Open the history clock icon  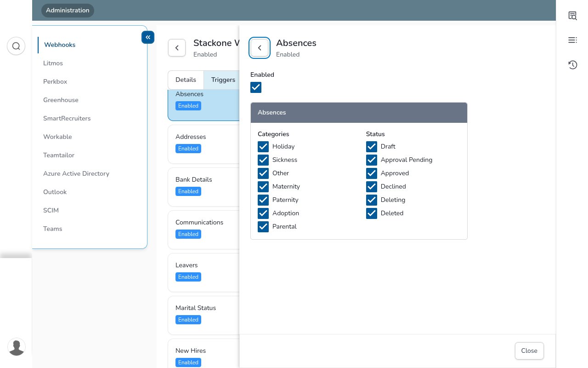572,65
